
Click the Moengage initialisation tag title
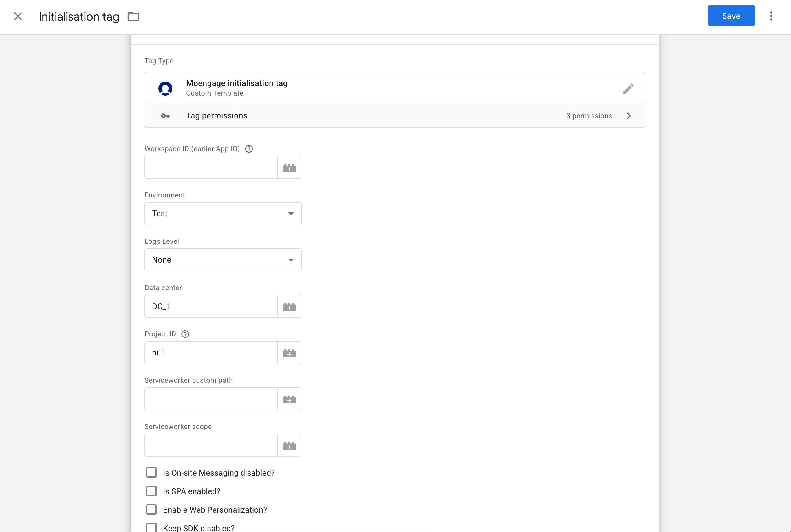pos(237,83)
